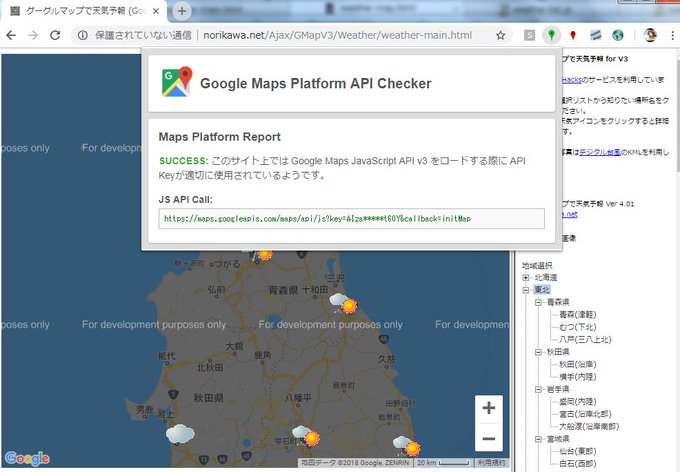Collapse the 秋田県 tree node

click(x=538, y=352)
